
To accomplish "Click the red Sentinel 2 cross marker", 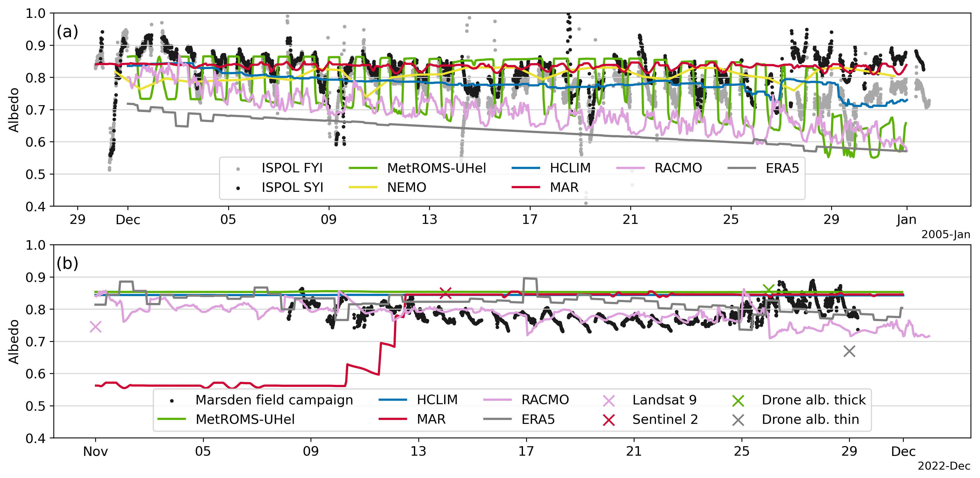I will click(x=445, y=293).
